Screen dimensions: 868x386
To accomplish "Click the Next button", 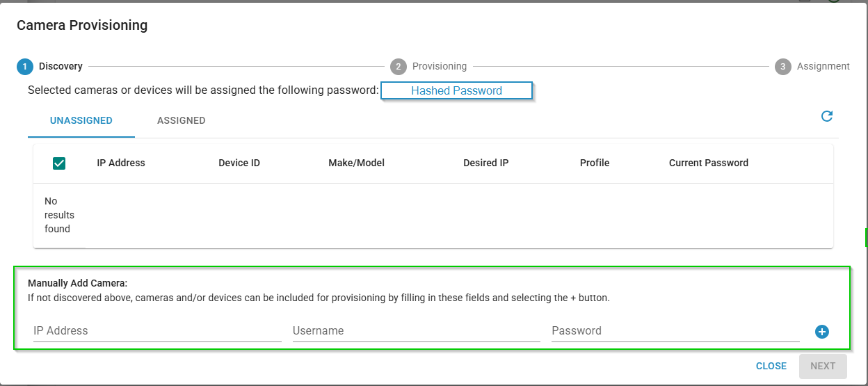I will tap(822, 366).
